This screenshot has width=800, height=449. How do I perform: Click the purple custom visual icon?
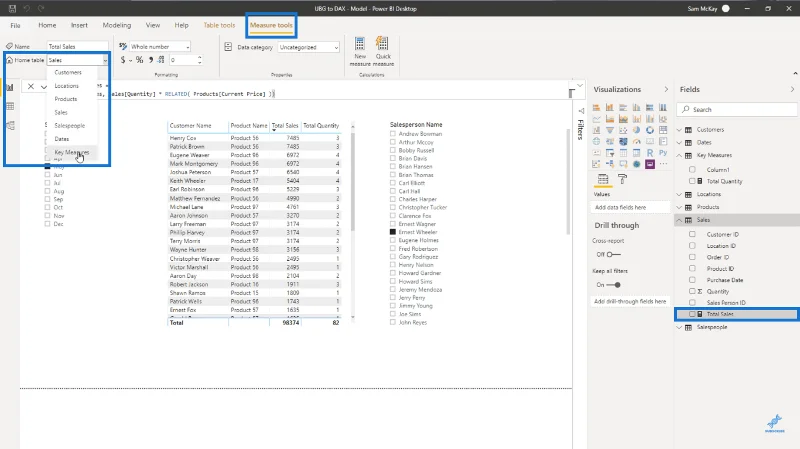point(649,164)
